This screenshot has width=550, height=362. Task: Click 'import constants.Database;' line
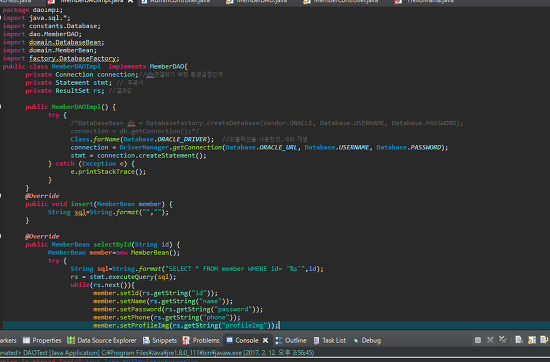[x=52, y=26]
